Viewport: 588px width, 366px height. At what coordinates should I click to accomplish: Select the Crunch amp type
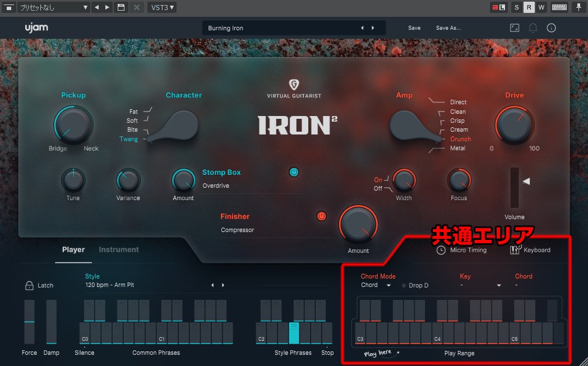coord(461,139)
